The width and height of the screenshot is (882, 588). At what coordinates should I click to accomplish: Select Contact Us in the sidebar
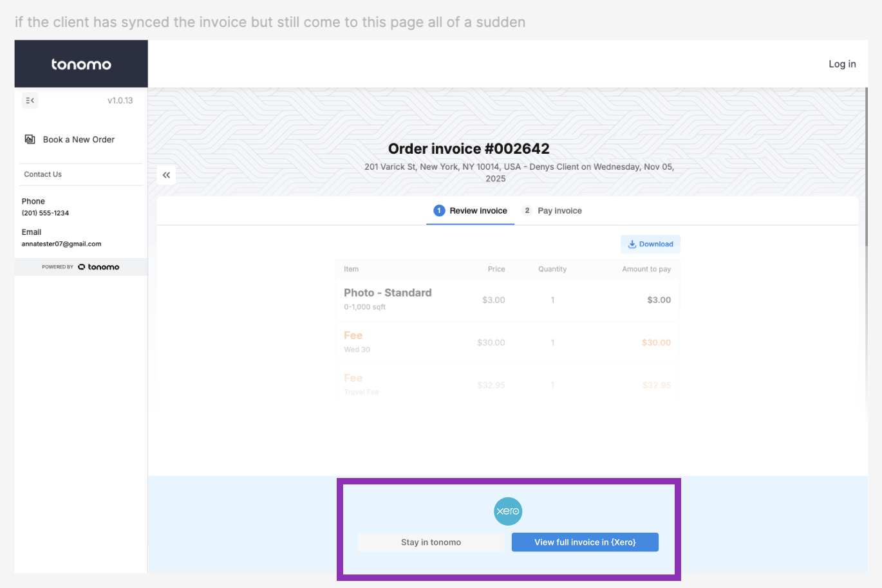point(43,174)
